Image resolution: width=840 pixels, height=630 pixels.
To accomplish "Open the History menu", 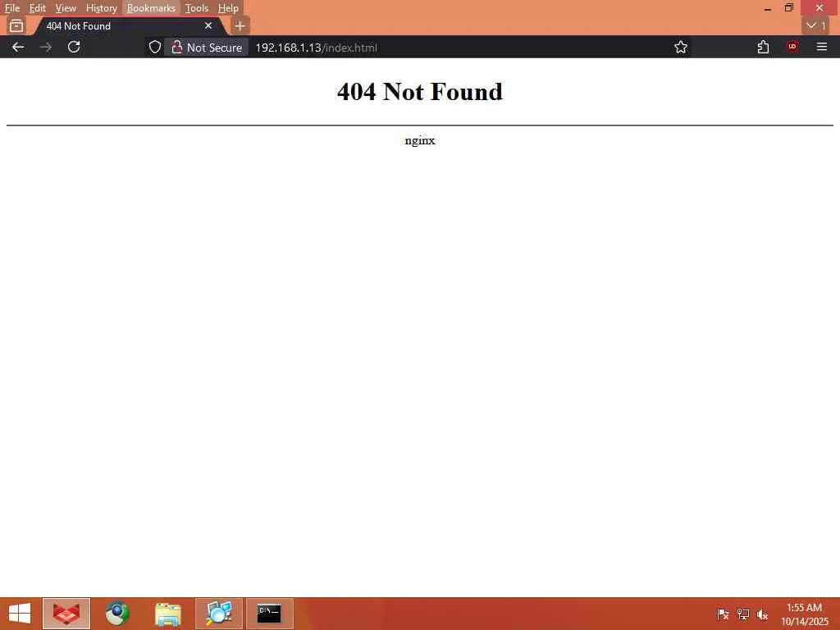I will point(101,8).
